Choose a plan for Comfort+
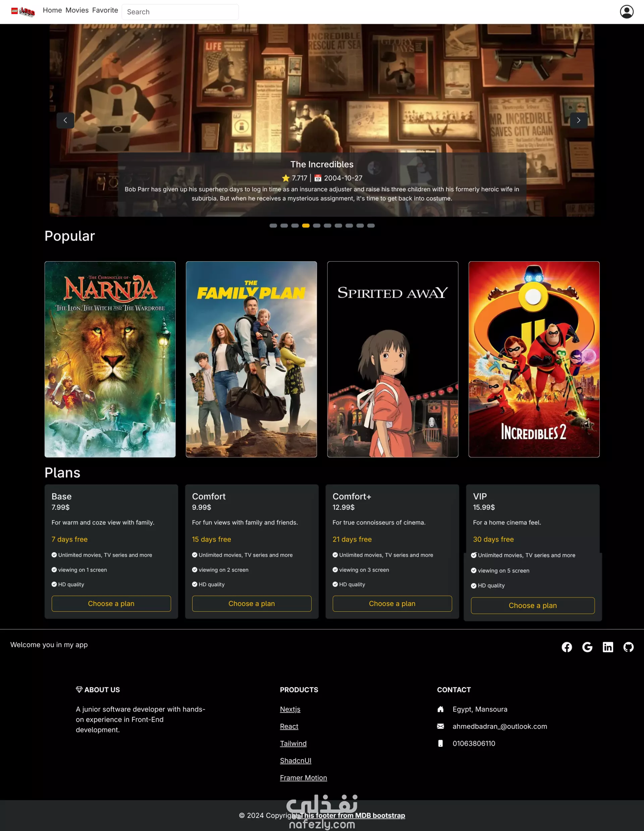644x831 pixels. (392, 604)
